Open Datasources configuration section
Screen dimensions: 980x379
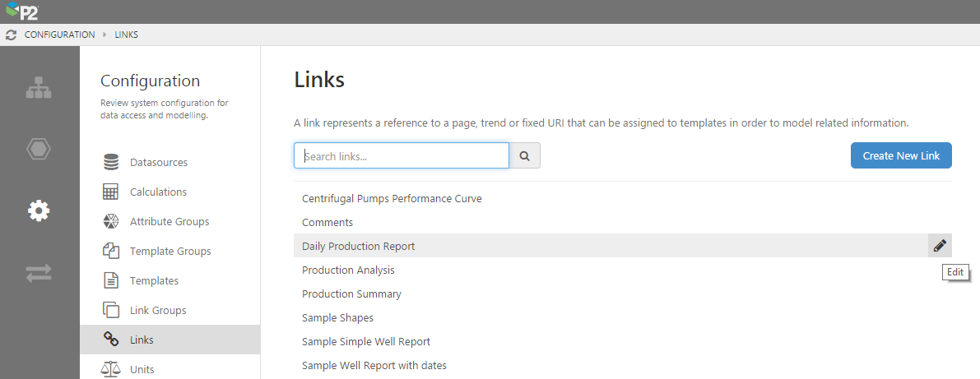(158, 163)
